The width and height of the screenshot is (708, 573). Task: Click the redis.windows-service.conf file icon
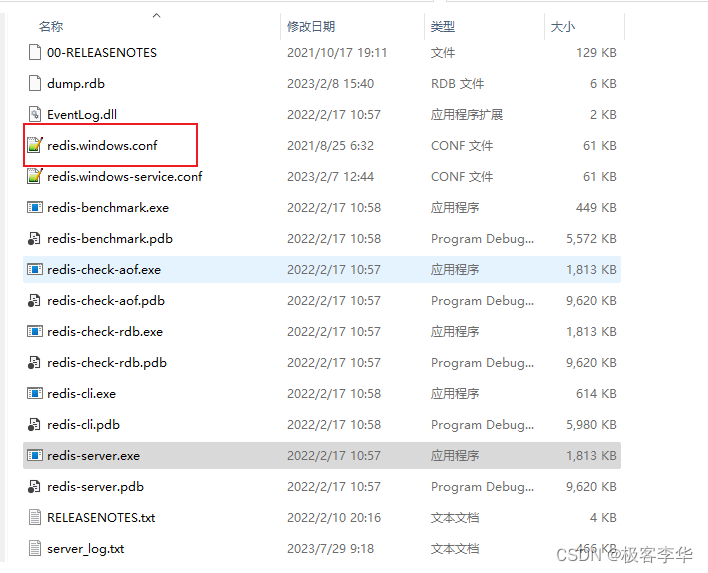click(35, 176)
